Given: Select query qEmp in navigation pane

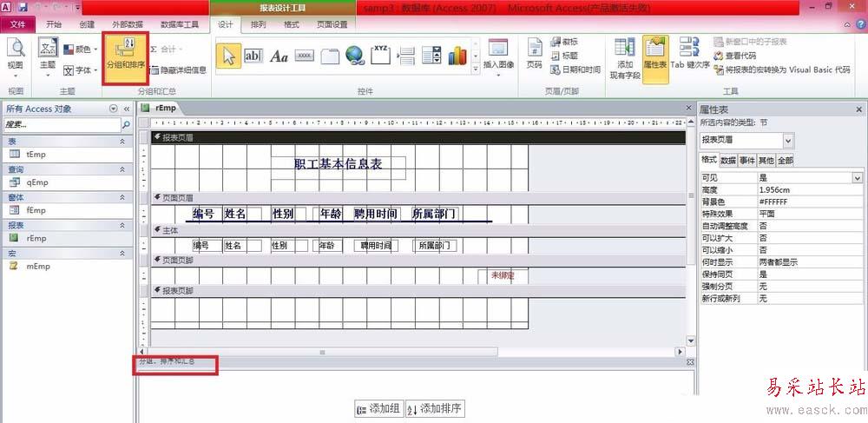Looking at the screenshot, I should (x=67, y=182).
